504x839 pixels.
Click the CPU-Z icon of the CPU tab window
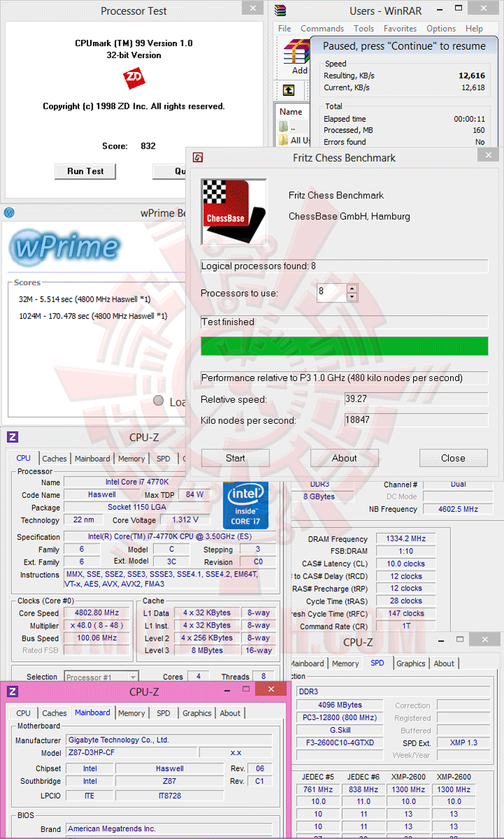pyautogui.click(x=13, y=436)
